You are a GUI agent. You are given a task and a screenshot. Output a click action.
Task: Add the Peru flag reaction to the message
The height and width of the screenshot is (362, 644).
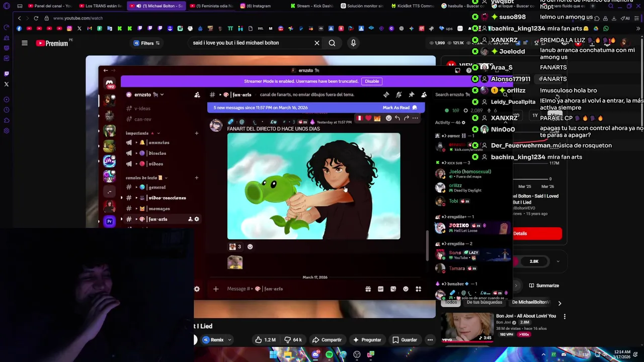[359, 118]
